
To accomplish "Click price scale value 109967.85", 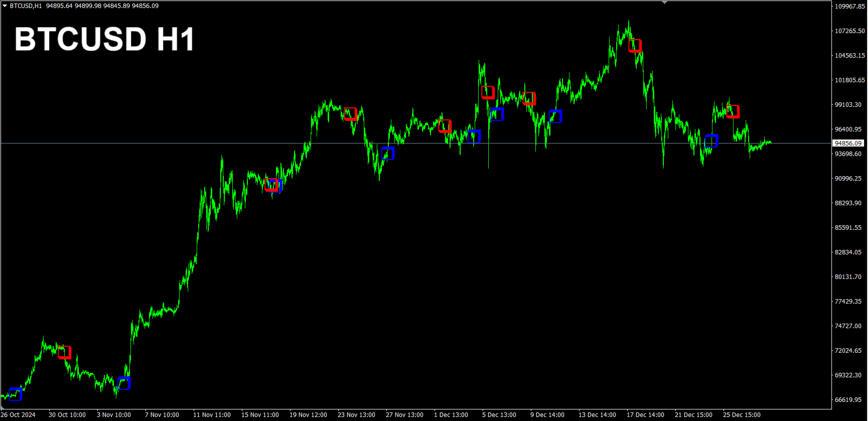I will (x=850, y=7).
